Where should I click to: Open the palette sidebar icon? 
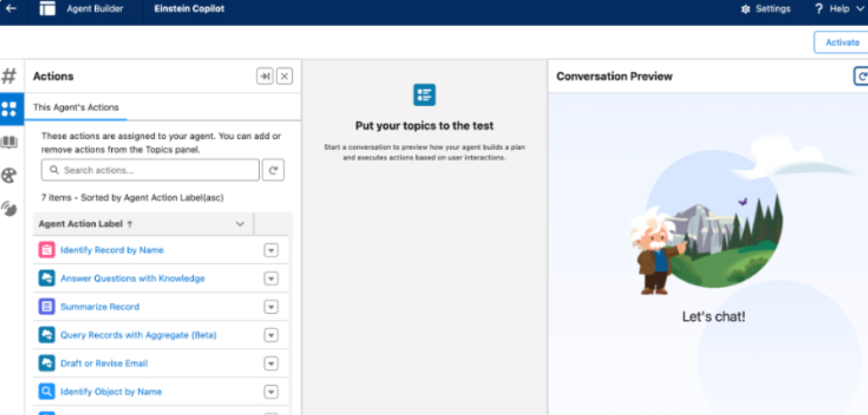tap(9, 175)
